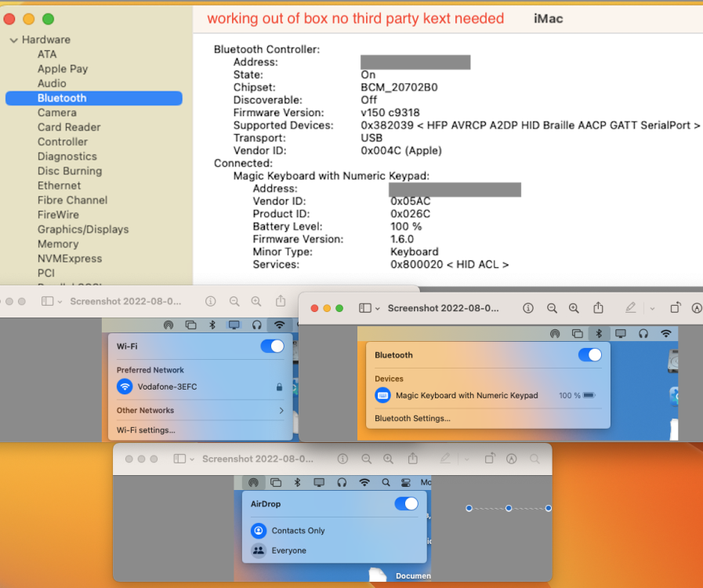
Task: Click Vendor ID 0x004C (Apple) value
Action: tap(401, 151)
